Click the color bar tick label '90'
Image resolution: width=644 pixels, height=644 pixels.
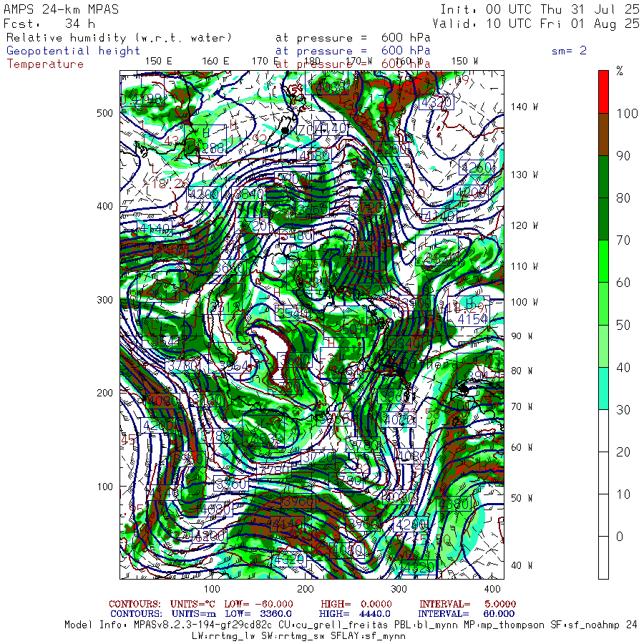coord(623,156)
